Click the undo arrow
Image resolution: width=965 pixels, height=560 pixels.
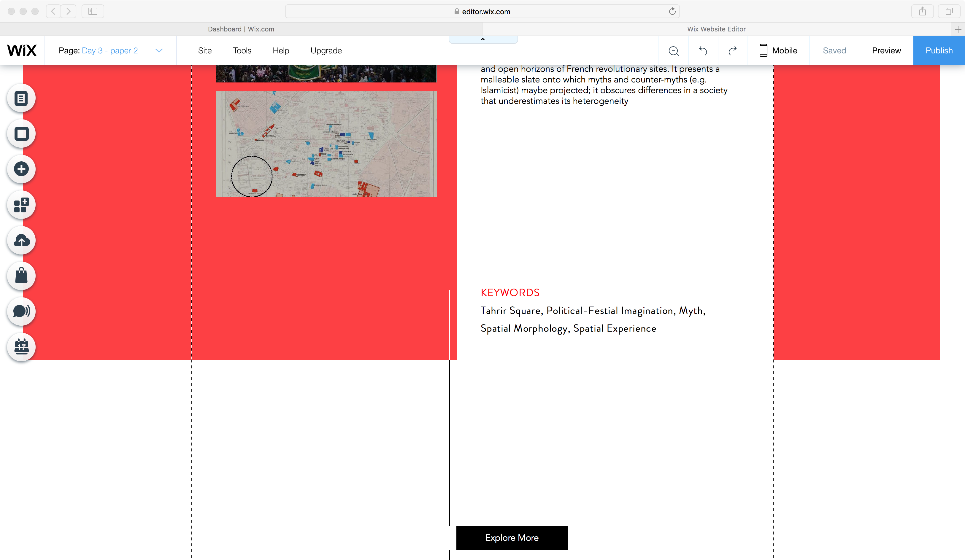(703, 50)
